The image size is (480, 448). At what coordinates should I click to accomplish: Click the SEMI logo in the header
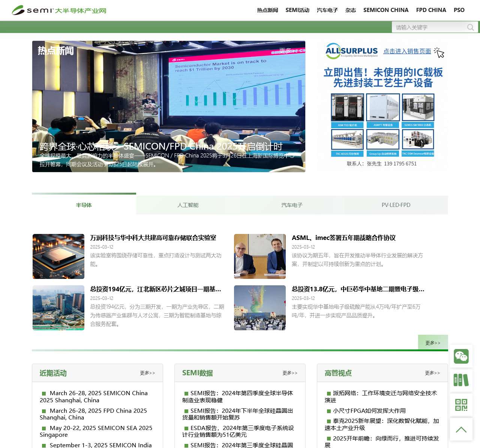coord(59,10)
